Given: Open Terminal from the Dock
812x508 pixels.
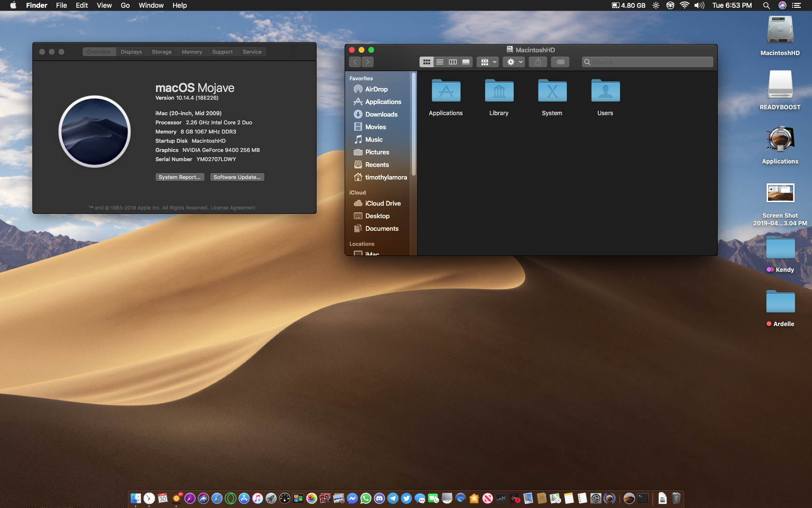Looking at the screenshot, I should (643, 498).
